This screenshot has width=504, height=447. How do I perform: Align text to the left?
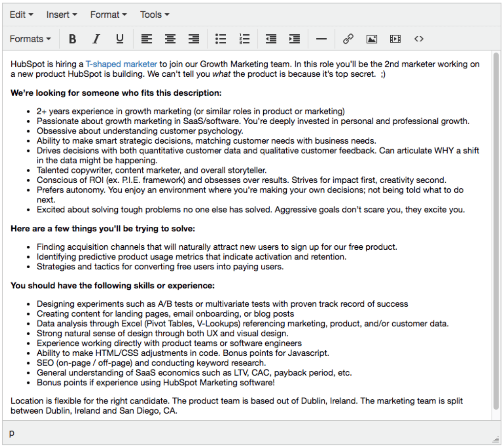[147, 39]
